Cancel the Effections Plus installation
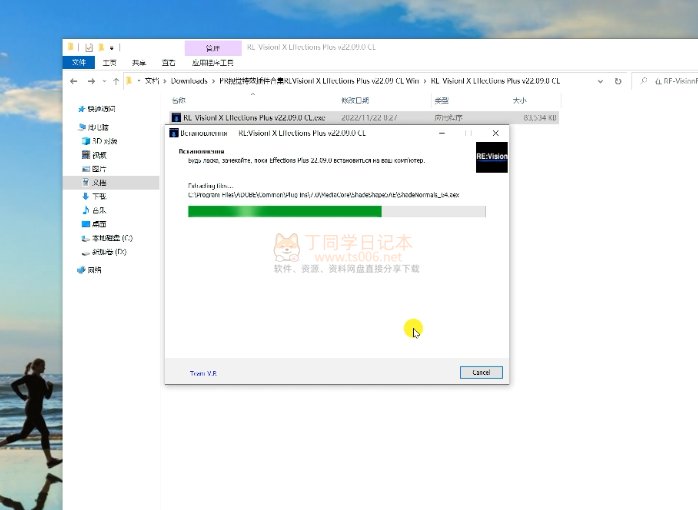The image size is (698, 510). click(481, 372)
